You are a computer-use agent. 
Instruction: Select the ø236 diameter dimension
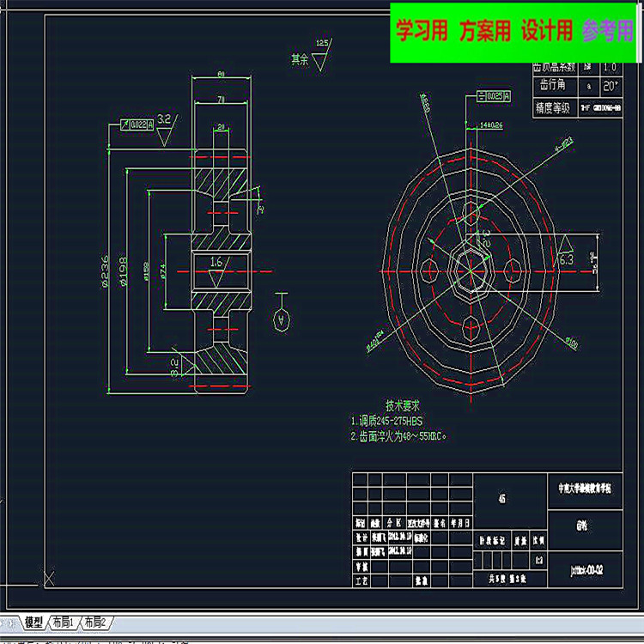(x=104, y=271)
